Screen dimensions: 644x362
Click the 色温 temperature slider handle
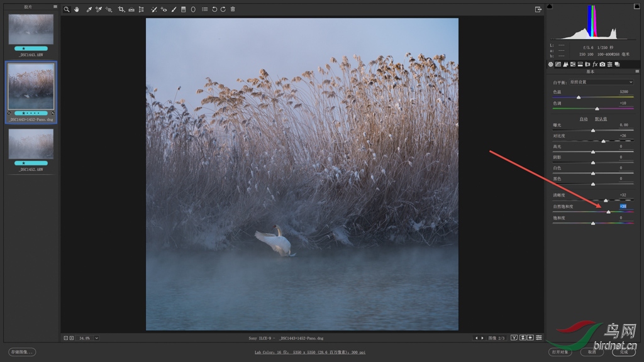(579, 97)
